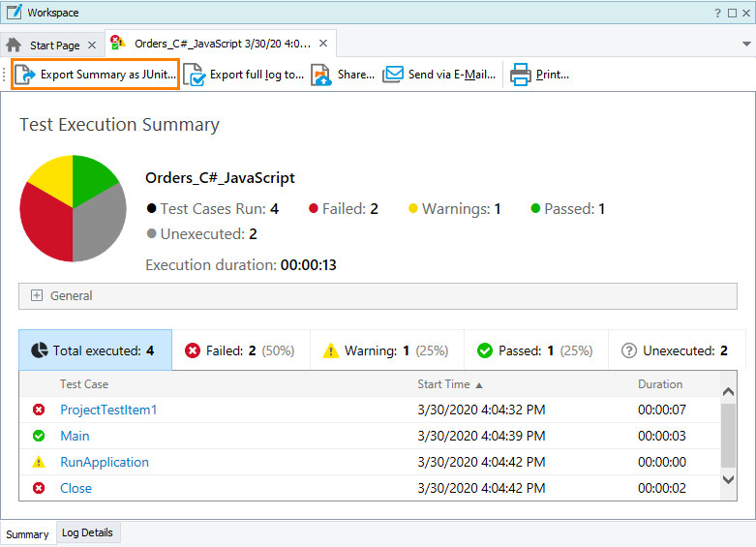Click the Send via E-Mail envelope icon
The image size is (756, 547).
[x=393, y=75]
